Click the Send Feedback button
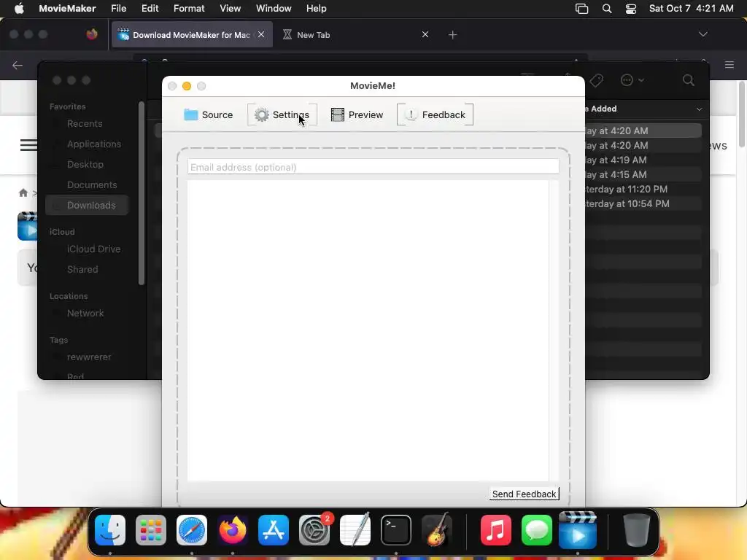The height and width of the screenshot is (560, 747). pos(524,494)
